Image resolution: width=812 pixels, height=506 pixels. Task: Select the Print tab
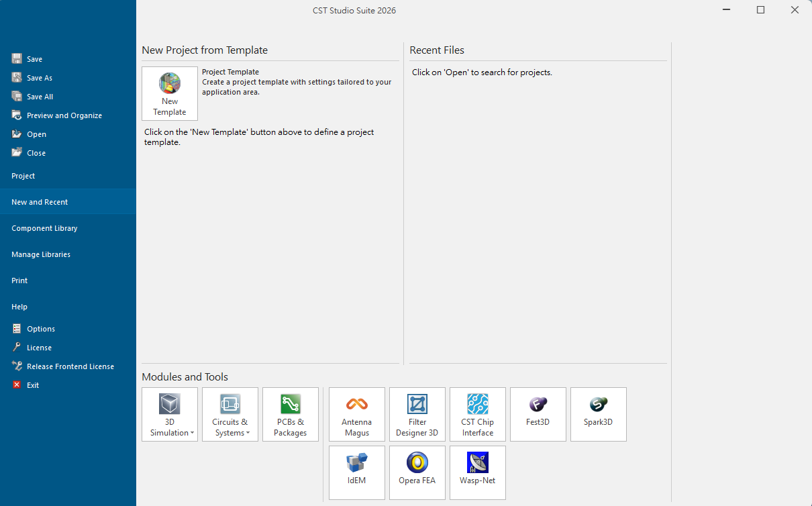[68, 281]
